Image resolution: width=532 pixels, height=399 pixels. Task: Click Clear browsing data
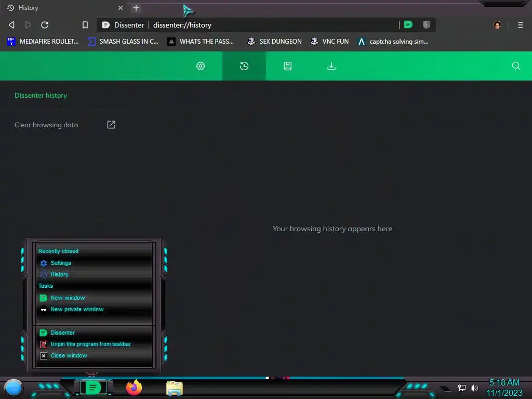pyautogui.click(x=46, y=125)
